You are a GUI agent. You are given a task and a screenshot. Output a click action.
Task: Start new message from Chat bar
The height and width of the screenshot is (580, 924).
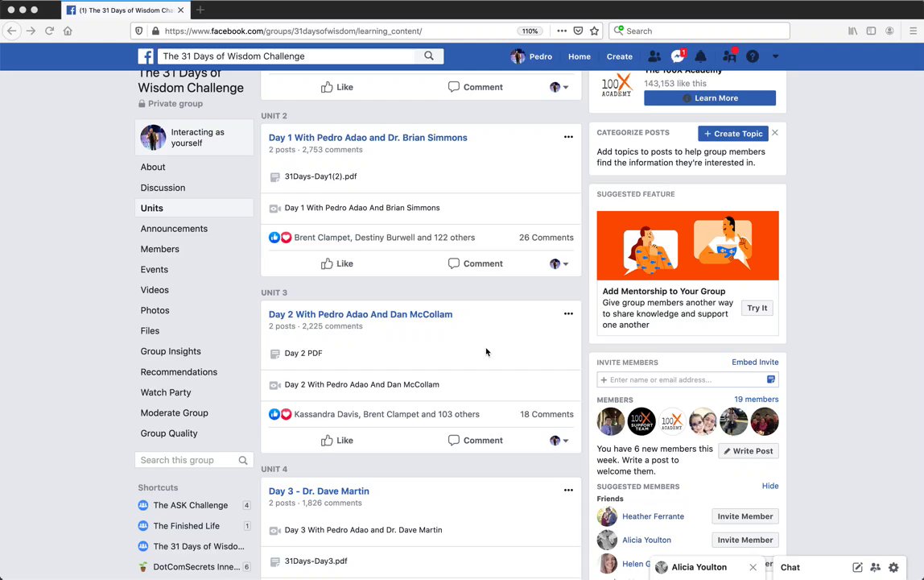click(857, 568)
